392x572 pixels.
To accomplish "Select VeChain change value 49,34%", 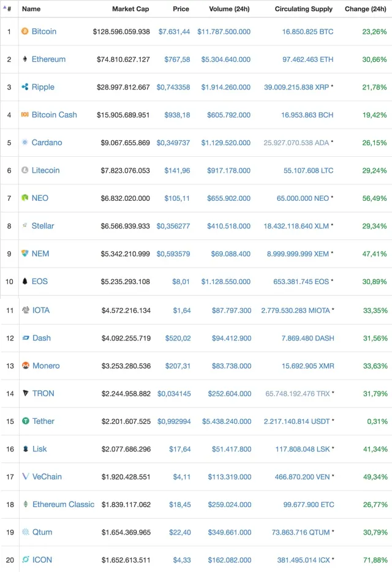I will [x=375, y=477].
